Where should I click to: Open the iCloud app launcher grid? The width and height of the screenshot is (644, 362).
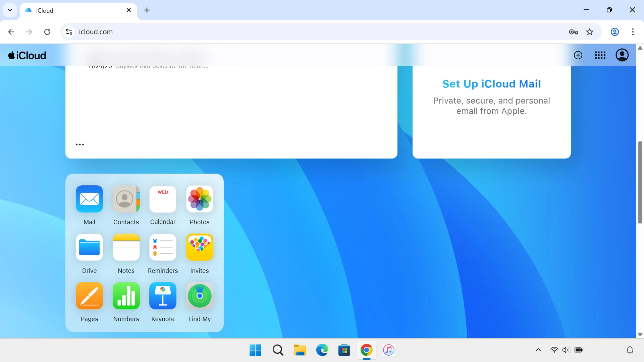(600, 55)
